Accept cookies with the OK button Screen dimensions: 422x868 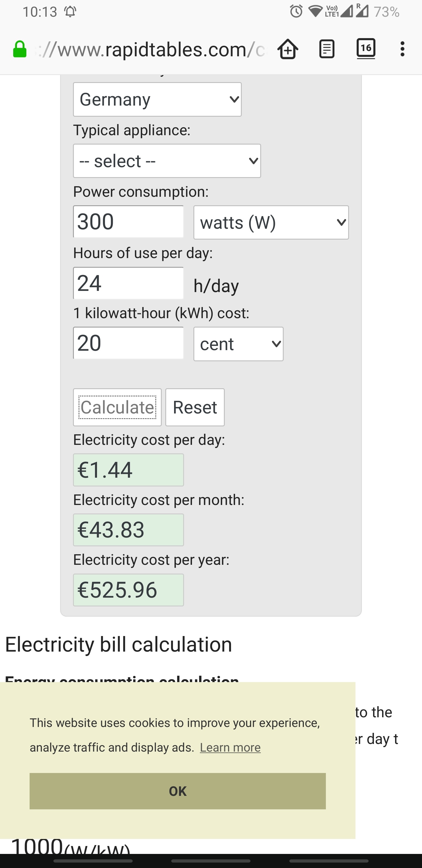(178, 791)
